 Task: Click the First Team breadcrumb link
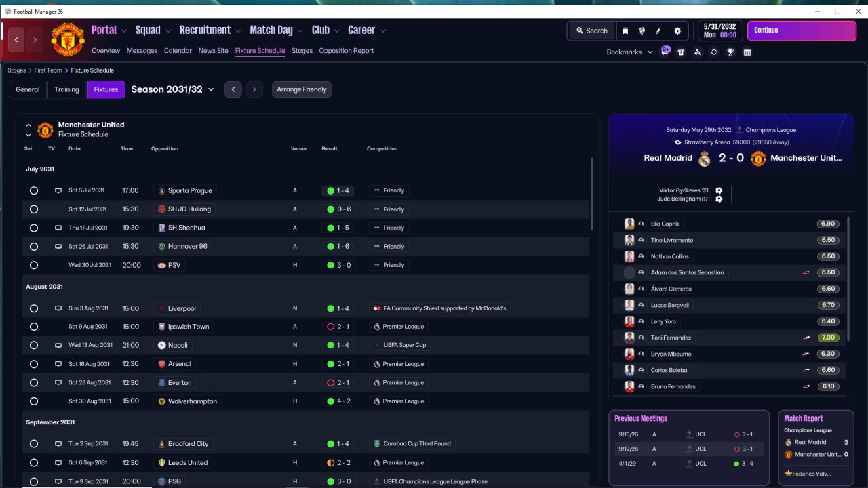coord(47,70)
